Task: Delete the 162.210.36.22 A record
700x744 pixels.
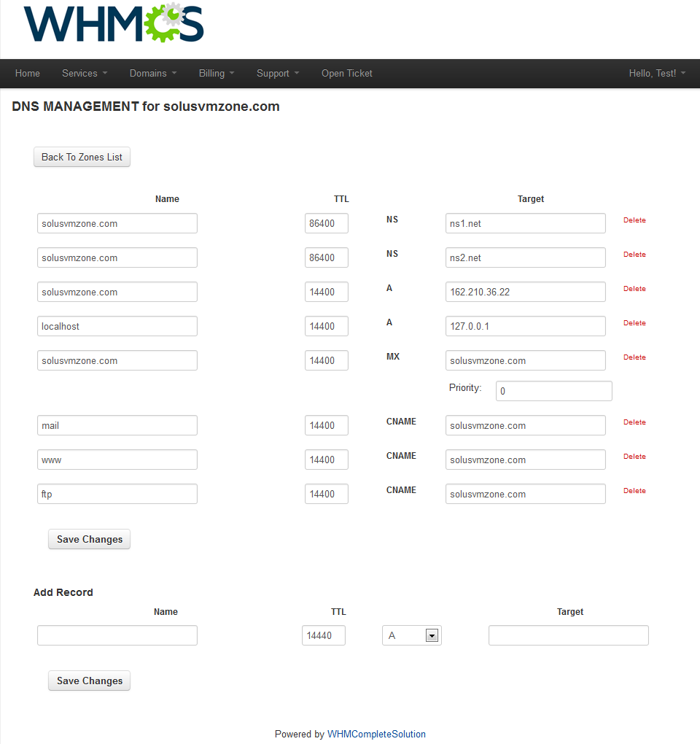Action: (634, 289)
